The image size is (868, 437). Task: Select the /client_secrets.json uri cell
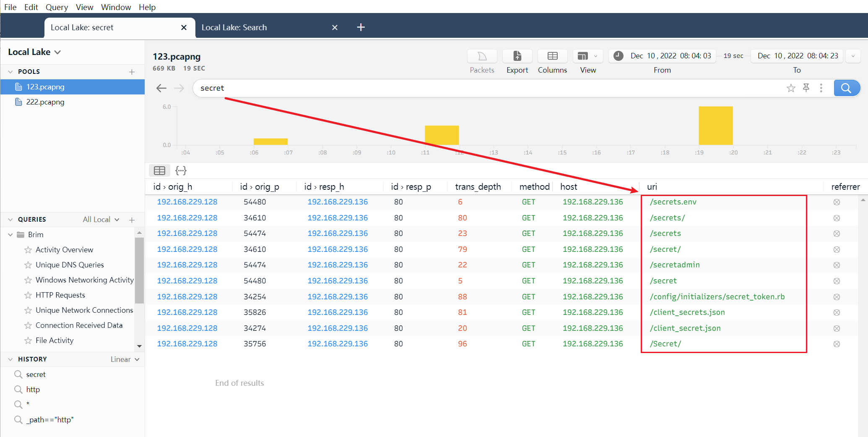[x=687, y=312]
